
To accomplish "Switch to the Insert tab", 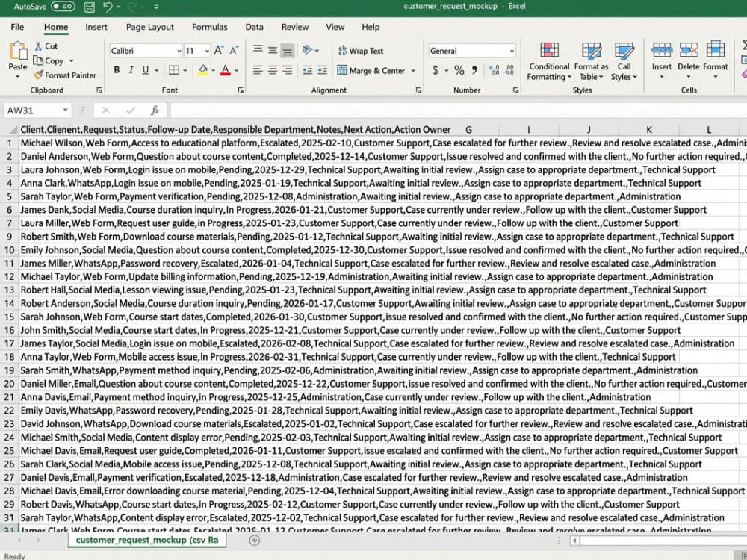I will (x=96, y=27).
